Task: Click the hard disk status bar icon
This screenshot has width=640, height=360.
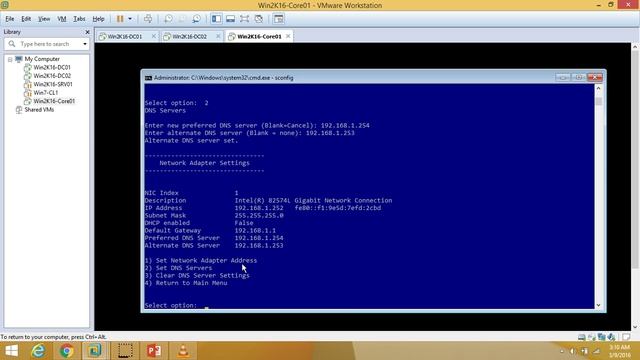Action: 582,337
